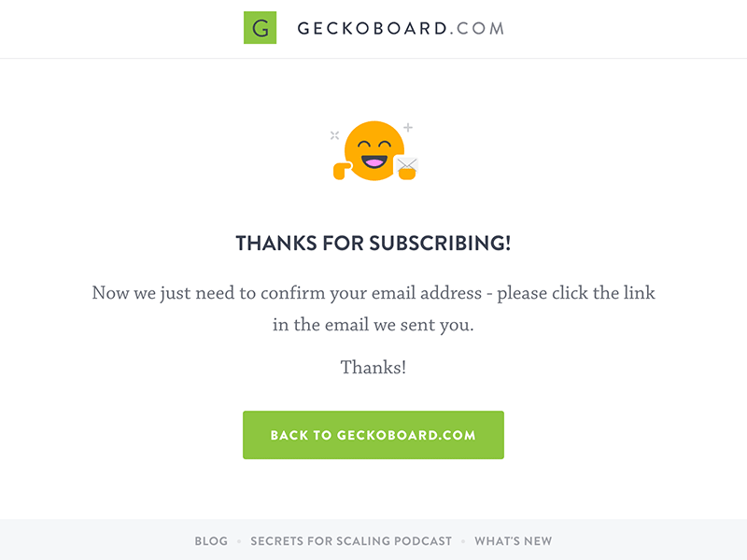Open the WHAT'S NEW footer link
The height and width of the screenshot is (560, 747).
click(512, 540)
